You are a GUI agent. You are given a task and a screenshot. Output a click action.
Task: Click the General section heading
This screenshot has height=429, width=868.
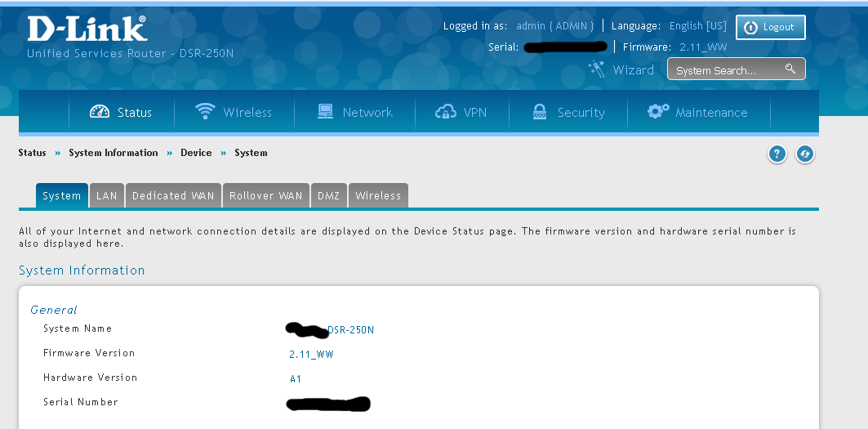tap(54, 310)
